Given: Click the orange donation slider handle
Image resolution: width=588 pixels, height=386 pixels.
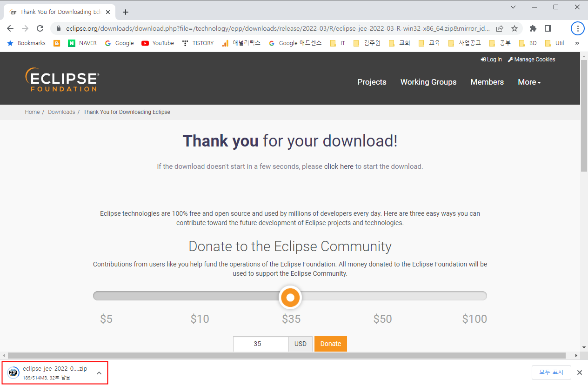Looking at the screenshot, I should (x=290, y=297).
